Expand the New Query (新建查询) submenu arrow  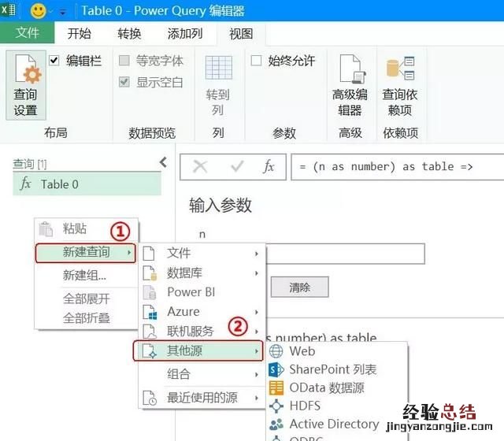pyautogui.click(x=129, y=253)
